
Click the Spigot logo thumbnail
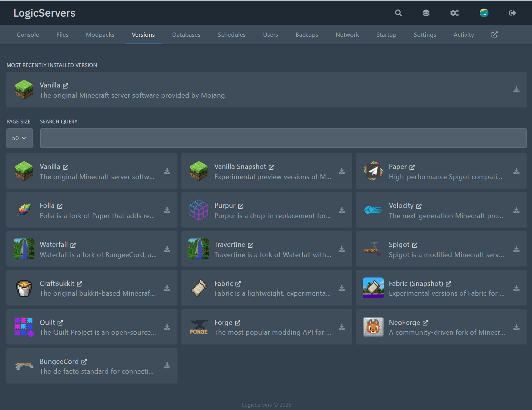(373, 249)
